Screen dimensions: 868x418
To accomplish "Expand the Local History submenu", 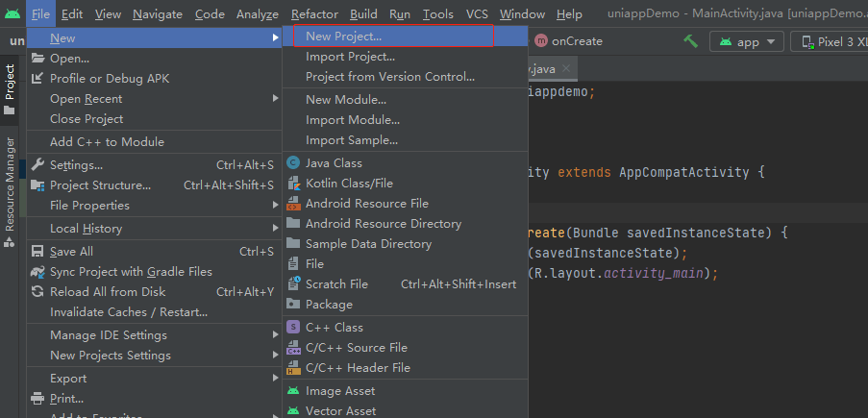I will point(276,228).
